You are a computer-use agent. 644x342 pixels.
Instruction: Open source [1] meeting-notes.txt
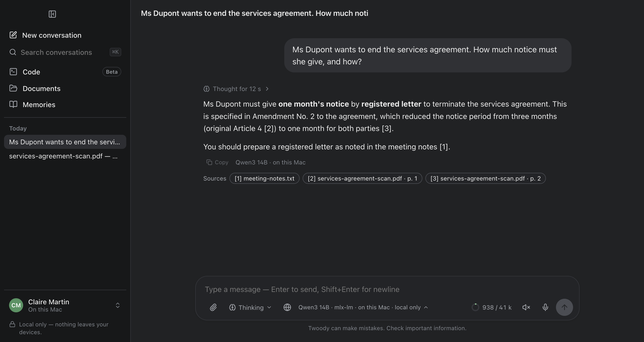[264, 179]
